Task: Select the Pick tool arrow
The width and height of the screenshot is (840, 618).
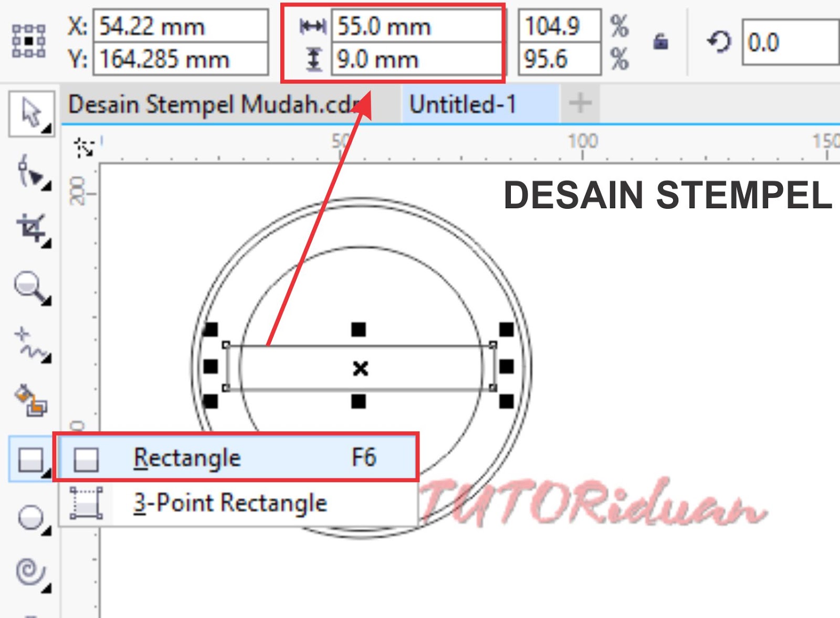Action: point(31,113)
